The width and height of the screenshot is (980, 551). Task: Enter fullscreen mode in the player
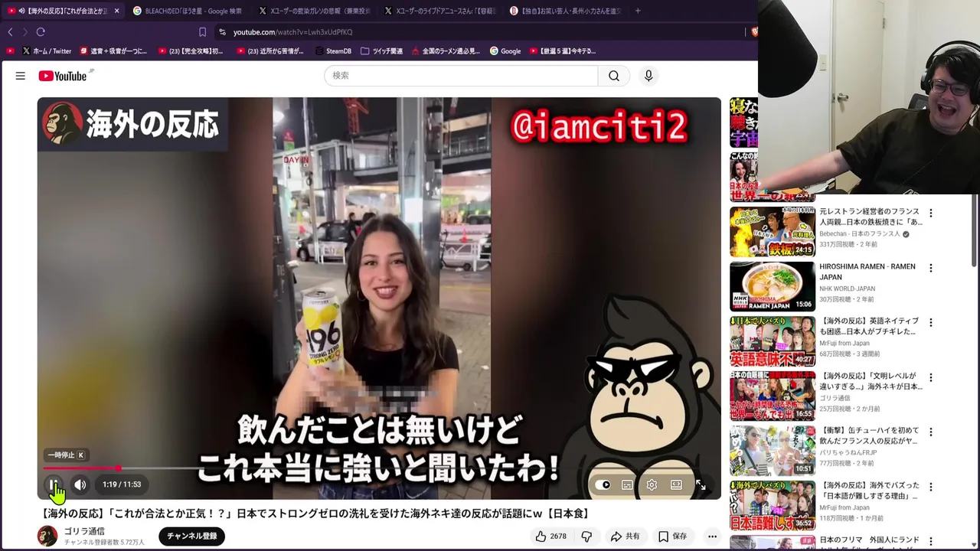point(701,484)
